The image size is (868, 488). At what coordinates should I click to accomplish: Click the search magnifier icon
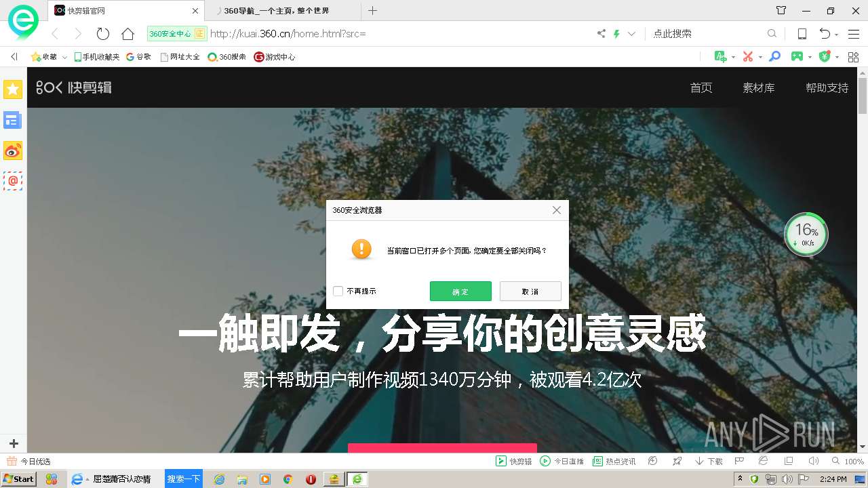tap(772, 33)
